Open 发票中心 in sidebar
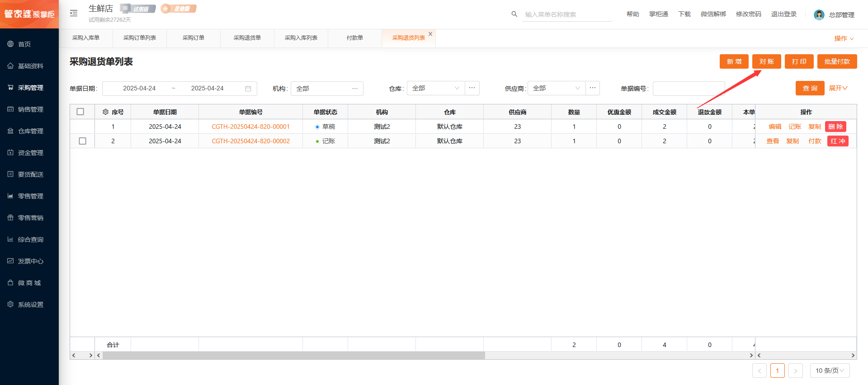868x385 pixels. pyautogui.click(x=29, y=261)
